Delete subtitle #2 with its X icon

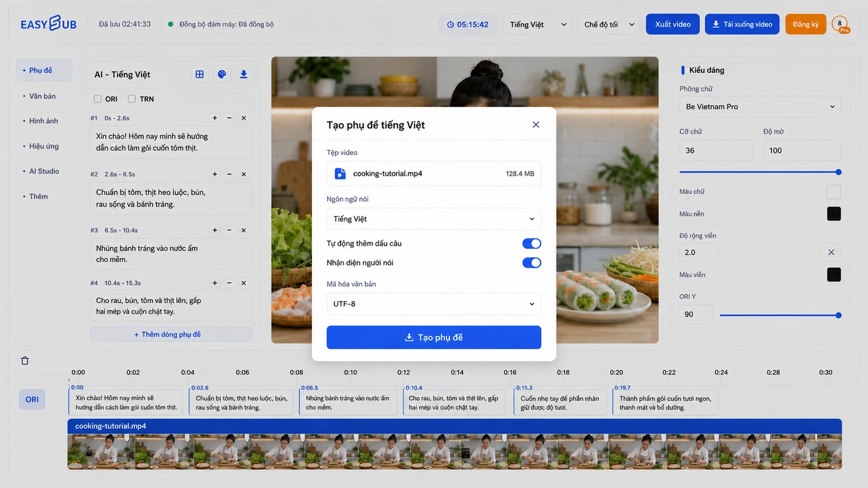coord(244,174)
